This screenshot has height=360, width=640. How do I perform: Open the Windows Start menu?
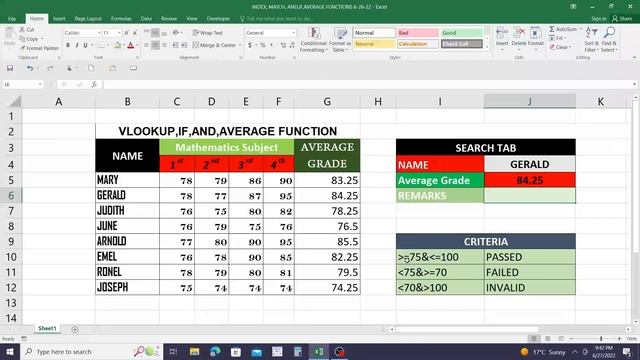pyautogui.click(x=10, y=351)
